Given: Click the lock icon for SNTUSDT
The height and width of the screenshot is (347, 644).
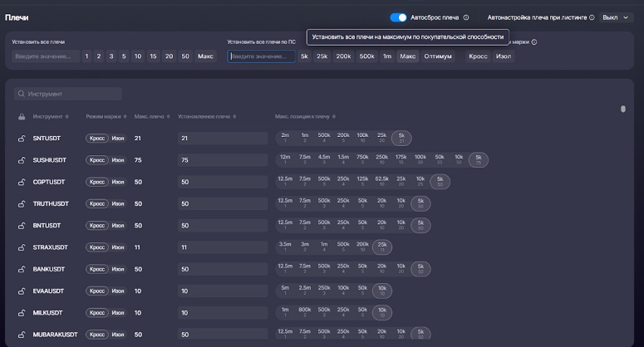Looking at the screenshot, I should point(21,139).
